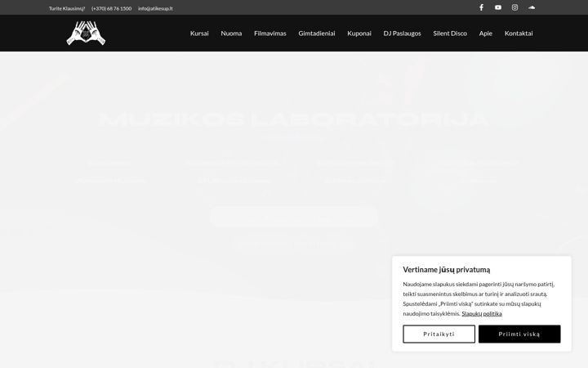Open the Kuponai menu item
Screen dimensions: 588x368
pyautogui.click(x=359, y=33)
